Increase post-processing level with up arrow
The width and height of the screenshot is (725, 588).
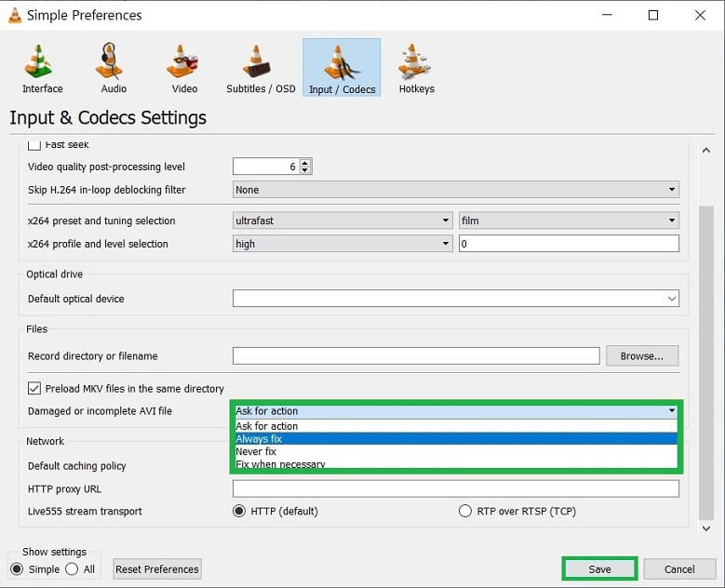(x=305, y=163)
